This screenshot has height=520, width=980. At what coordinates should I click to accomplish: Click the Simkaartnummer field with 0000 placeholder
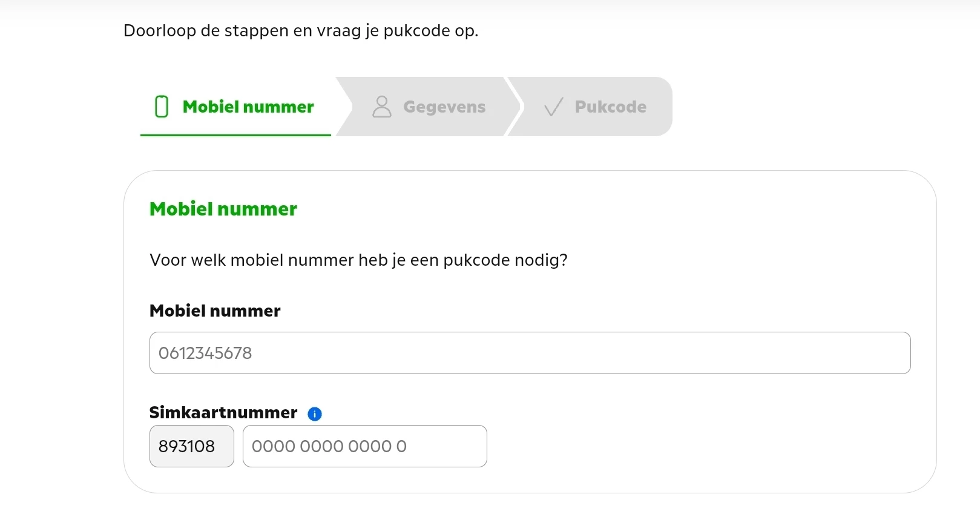pos(364,446)
